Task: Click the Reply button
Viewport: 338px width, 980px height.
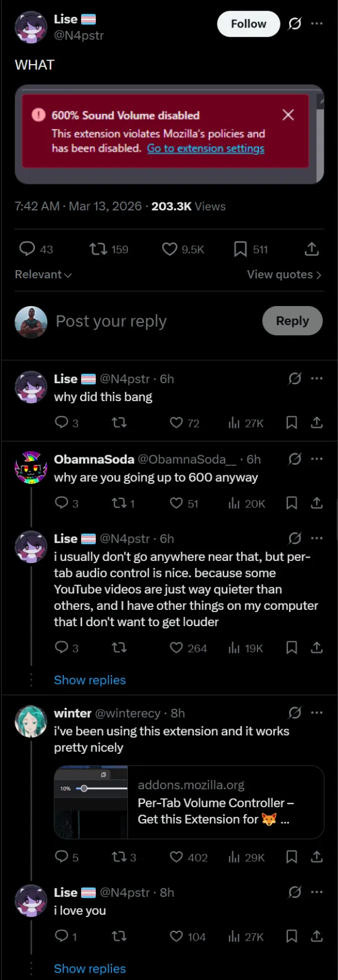Action: point(292,321)
